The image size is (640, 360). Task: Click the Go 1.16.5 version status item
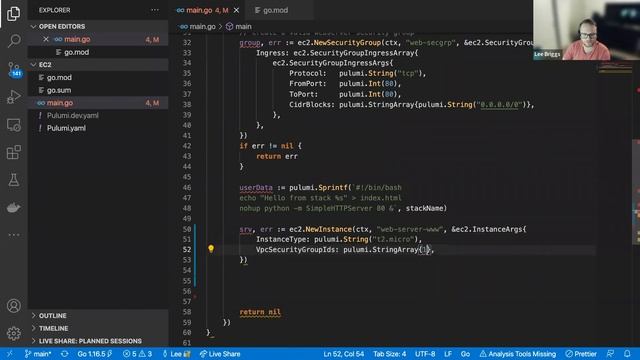(x=94, y=354)
